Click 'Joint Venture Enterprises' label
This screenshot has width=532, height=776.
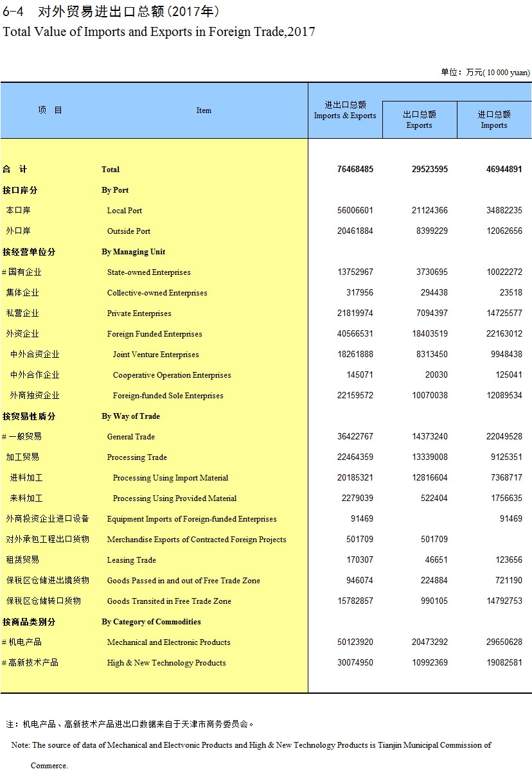155,355
